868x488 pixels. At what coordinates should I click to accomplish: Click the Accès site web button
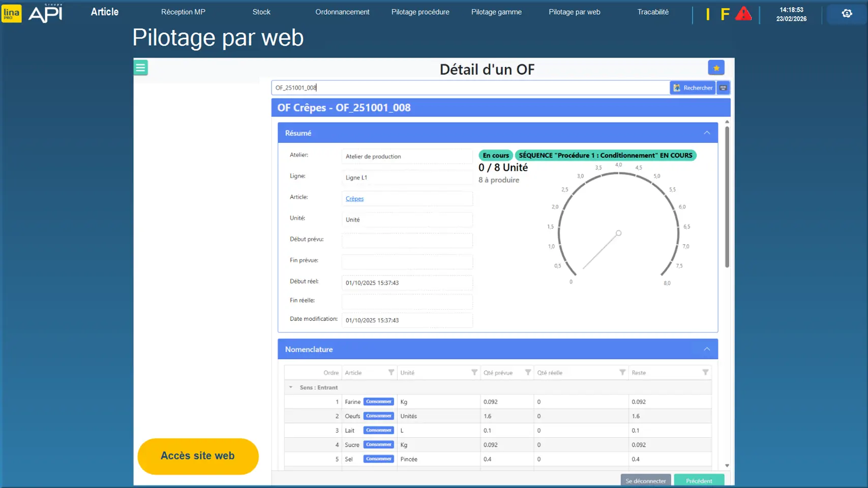click(198, 456)
